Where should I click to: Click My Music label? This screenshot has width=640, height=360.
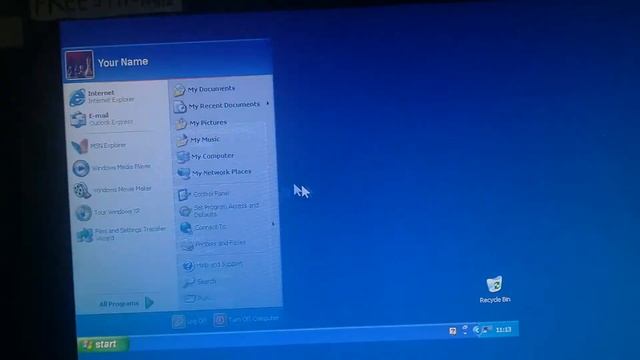(x=205, y=140)
